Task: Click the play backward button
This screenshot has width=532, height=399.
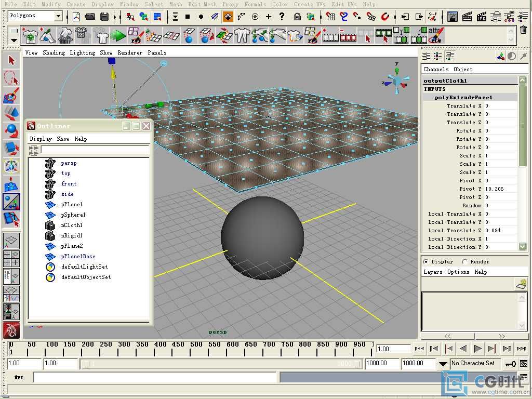Action: [x=463, y=349]
